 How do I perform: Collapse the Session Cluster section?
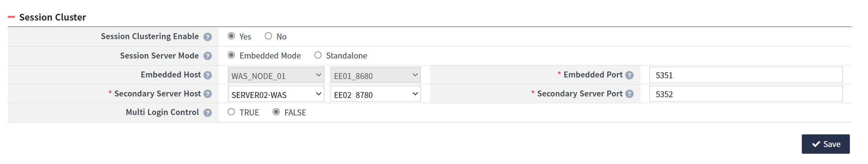point(11,17)
